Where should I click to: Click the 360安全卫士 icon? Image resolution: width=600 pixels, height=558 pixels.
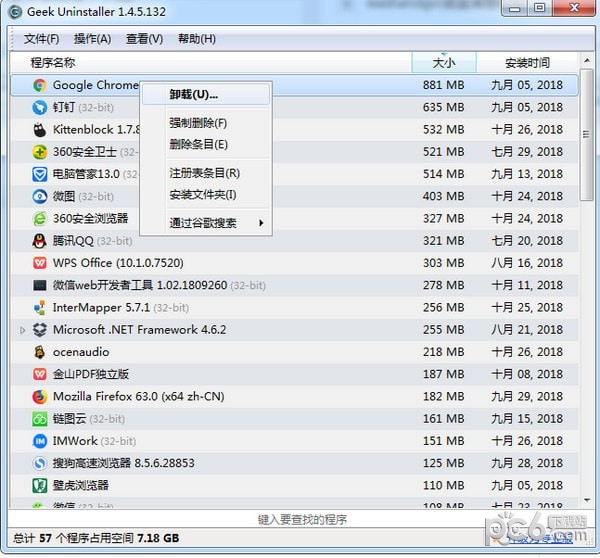coord(39,152)
